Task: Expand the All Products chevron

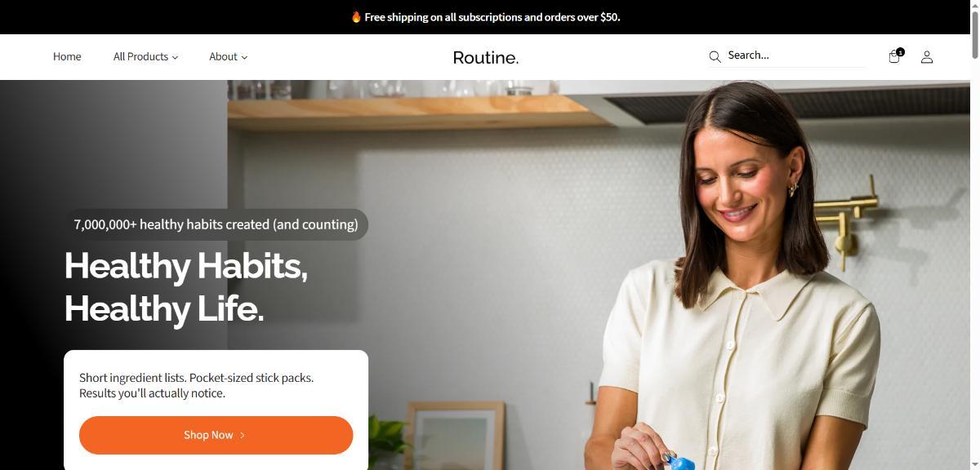Action: coord(175,57)
